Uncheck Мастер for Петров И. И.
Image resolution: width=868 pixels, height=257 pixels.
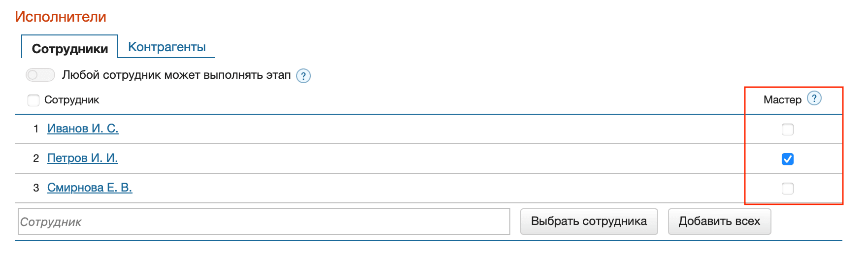[788, 159]
